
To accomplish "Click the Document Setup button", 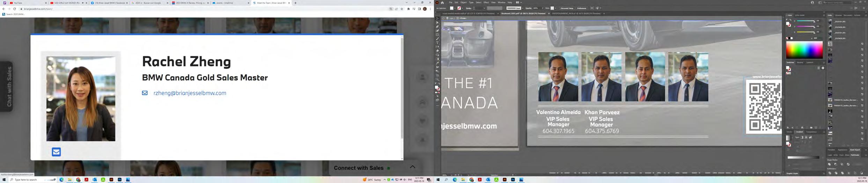I will point(567,8).
